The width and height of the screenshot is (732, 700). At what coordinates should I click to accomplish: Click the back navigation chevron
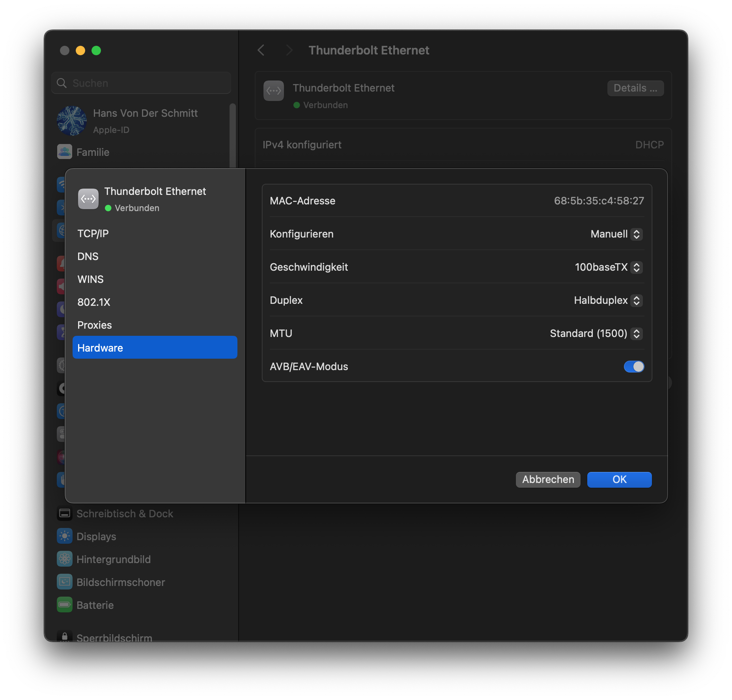click(x=261, y=50)
